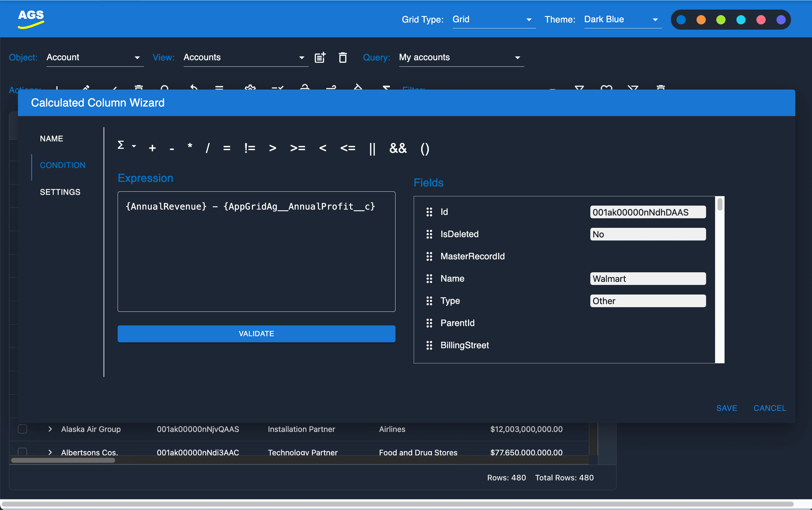
Task: Click the drag handle for BillingStreet field
Action: [x=429, y=345]
